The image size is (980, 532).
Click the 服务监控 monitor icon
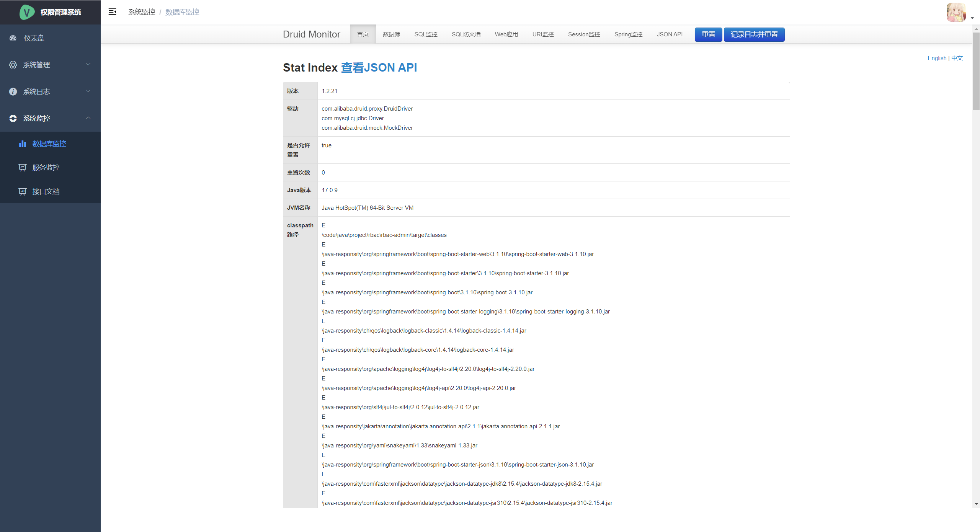tap(23, 167)
